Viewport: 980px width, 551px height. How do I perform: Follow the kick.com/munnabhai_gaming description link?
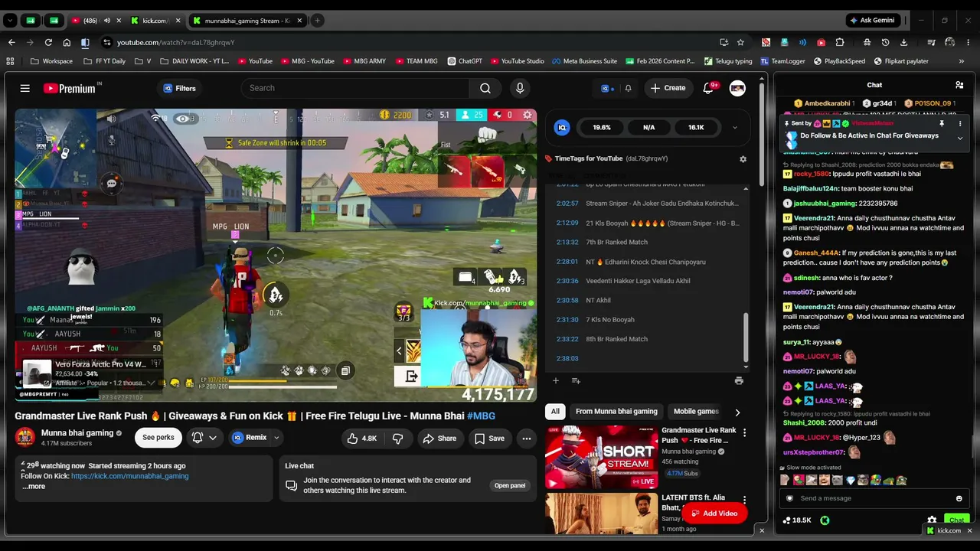(x=129, y=476)
